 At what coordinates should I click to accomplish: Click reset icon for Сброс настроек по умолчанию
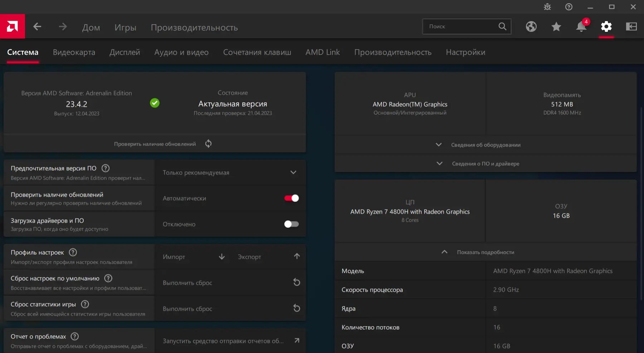click(297, 282)
